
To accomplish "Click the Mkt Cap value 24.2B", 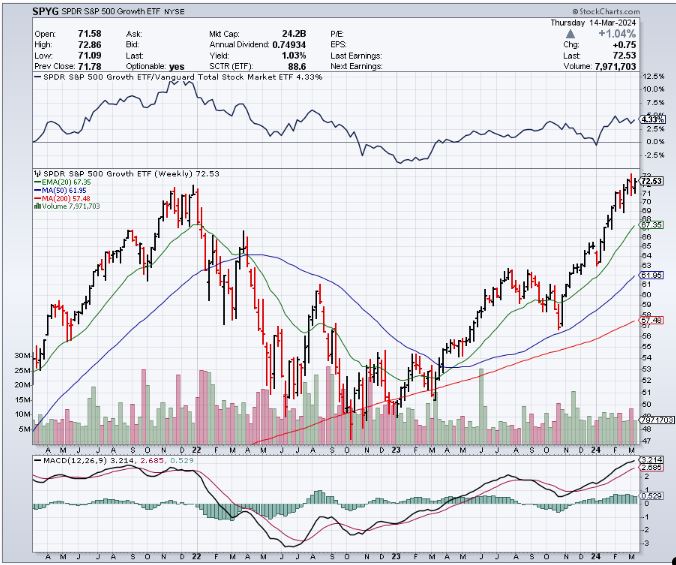I will click(293, 34).
